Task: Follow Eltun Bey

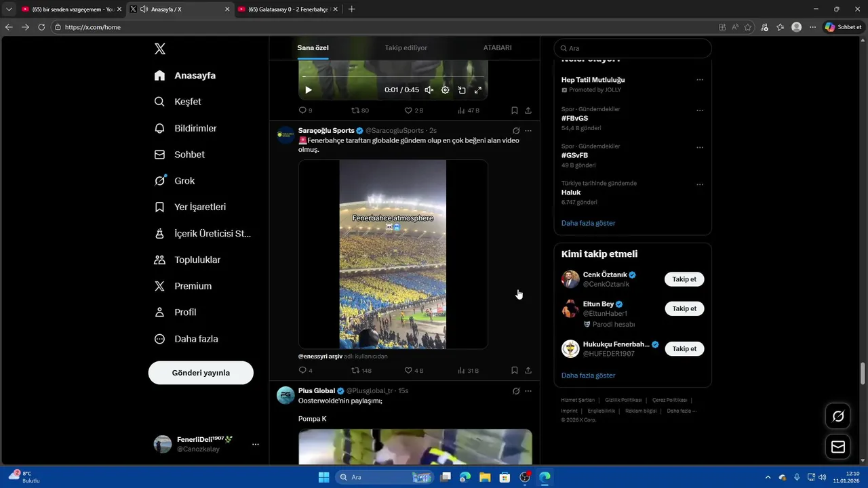Action: 684,308
